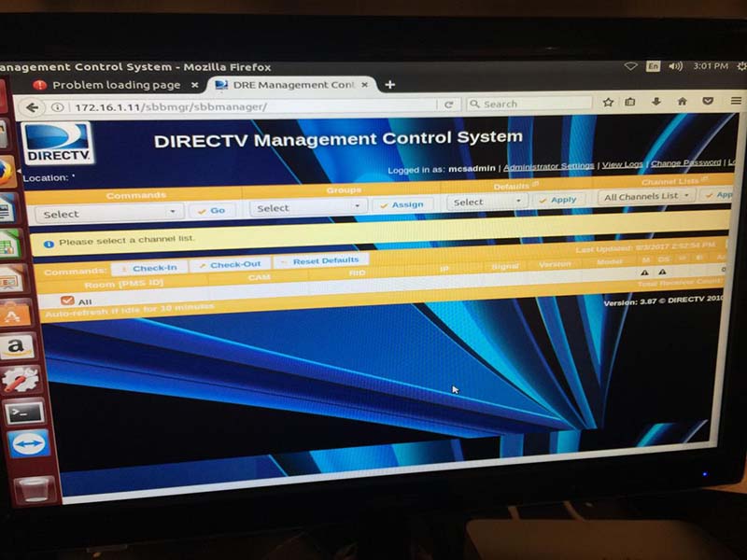
Task: Click the DIRECTV logo
Action: point(58,142)
